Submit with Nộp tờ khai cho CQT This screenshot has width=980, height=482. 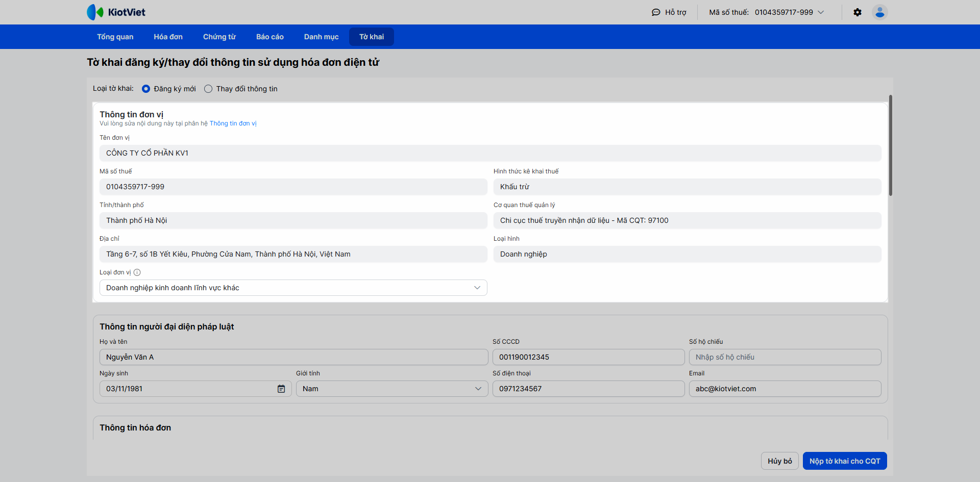point(845,461)
